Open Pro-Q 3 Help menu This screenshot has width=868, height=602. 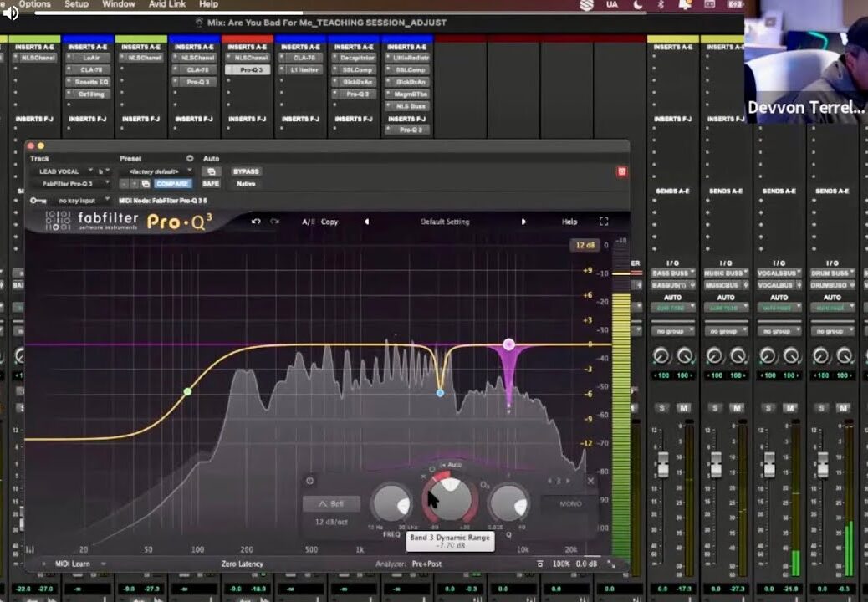coord(569,222)
